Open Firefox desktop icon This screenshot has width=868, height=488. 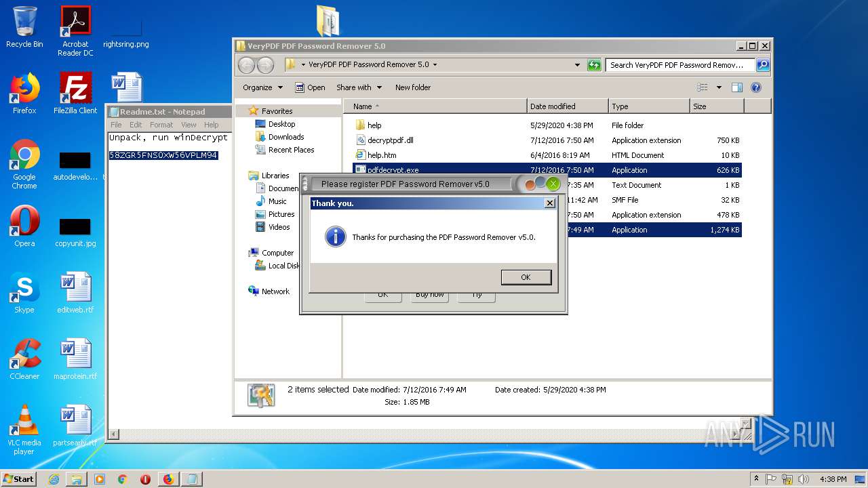[24, 94]
